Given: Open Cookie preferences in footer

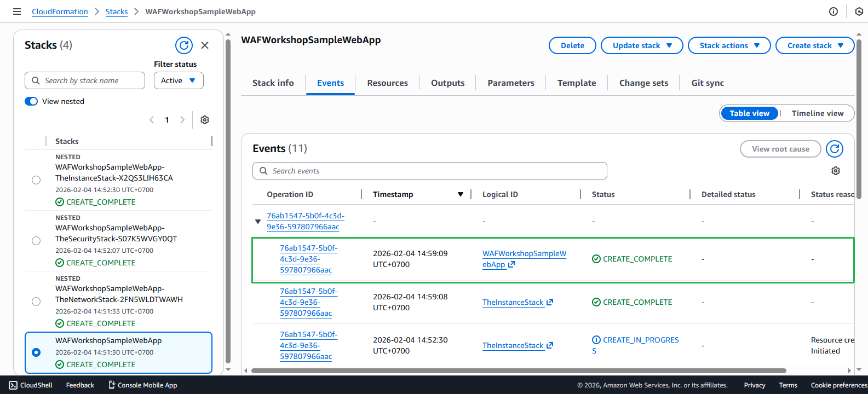Looking at the screenshot, I should click(839, 385).
